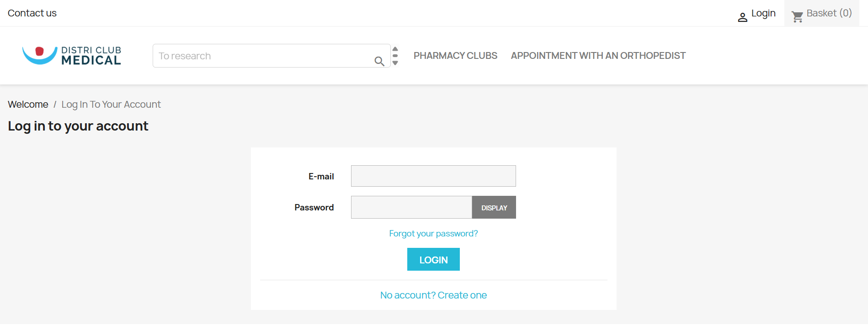
Task: Open Appointment with an Orthopedist menu item
Action: point(598,56)
